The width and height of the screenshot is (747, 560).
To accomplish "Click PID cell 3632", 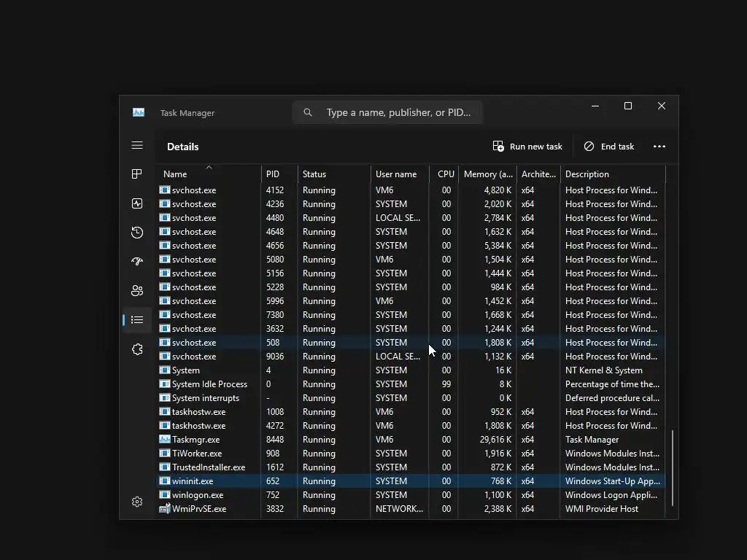I will pos(275,329).
